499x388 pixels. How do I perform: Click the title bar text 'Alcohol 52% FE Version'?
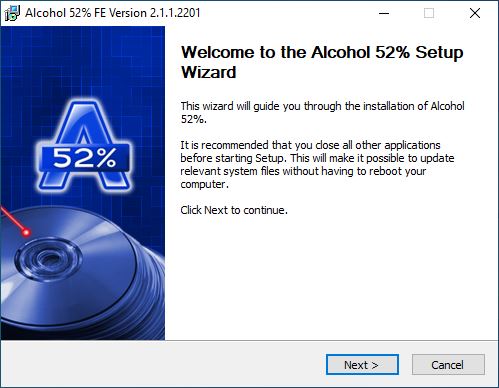[x=86, y=13]
